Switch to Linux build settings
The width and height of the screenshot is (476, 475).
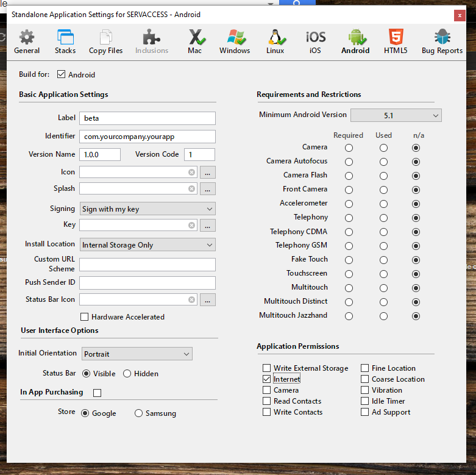(275, 41)
